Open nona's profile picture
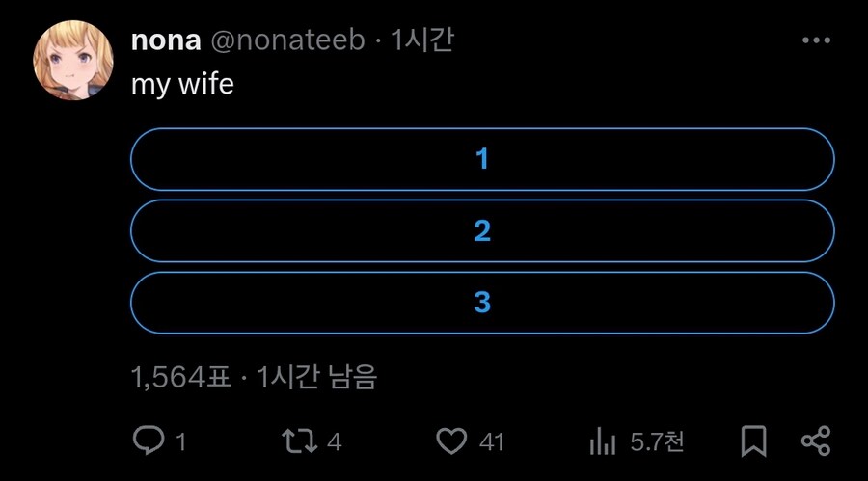Screen dimensions: 868x481 point(74,60)
